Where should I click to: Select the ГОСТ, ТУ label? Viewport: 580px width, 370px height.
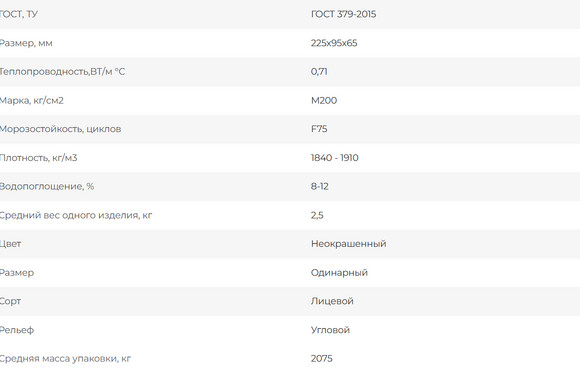(x=18, y=14)
